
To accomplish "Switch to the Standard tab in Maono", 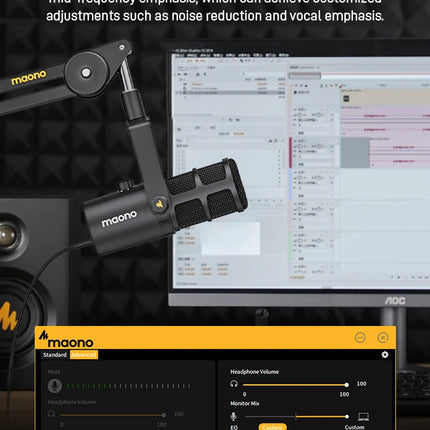I will [x=55, y=355].
